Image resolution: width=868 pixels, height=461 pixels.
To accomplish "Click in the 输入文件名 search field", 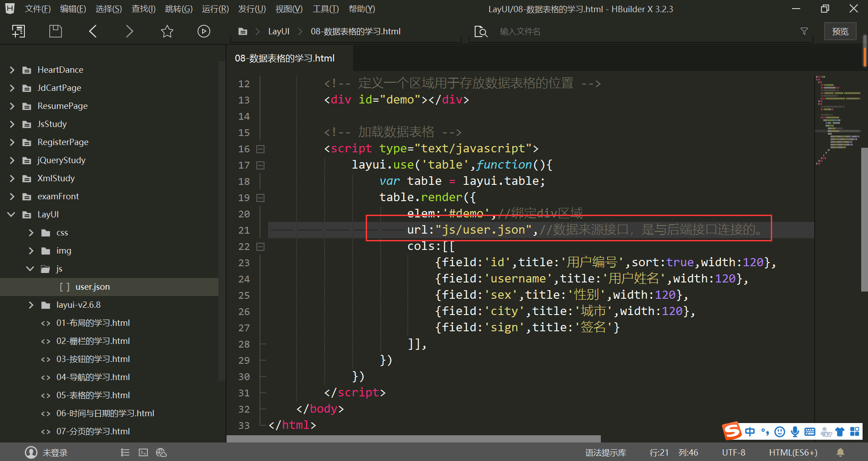I will (646, 31).
